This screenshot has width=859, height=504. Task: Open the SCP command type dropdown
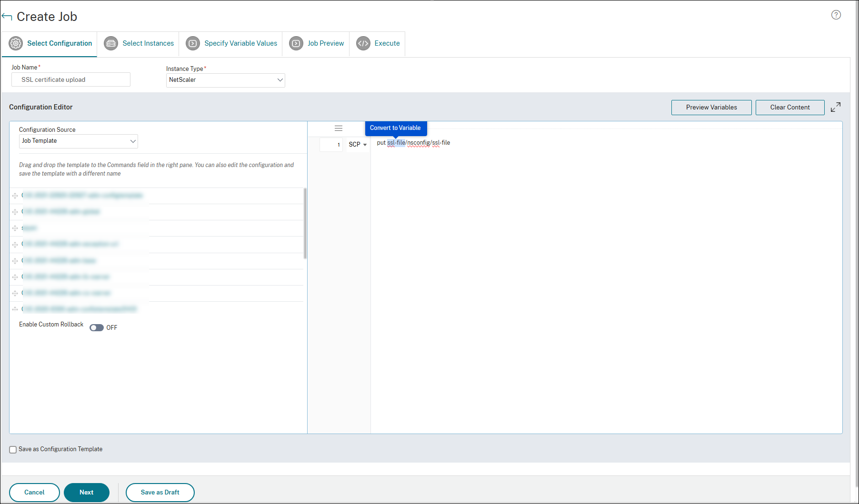point(358,144)
